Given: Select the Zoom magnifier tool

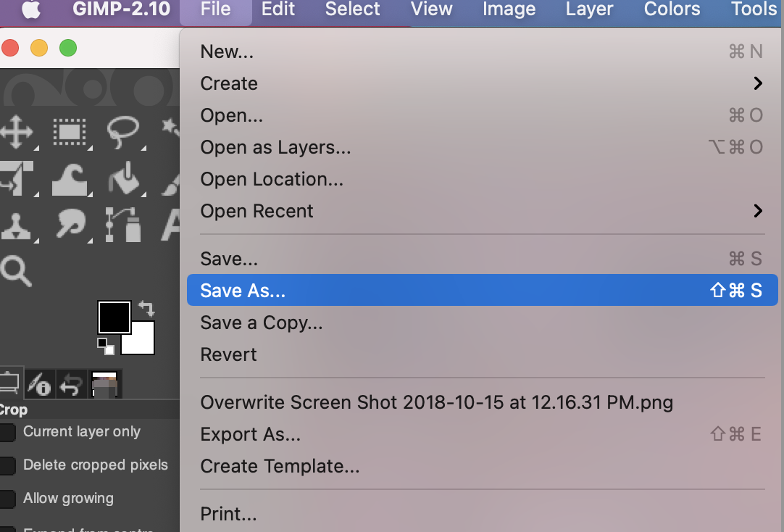Looking at the screenshot, I should click(16, 271).
